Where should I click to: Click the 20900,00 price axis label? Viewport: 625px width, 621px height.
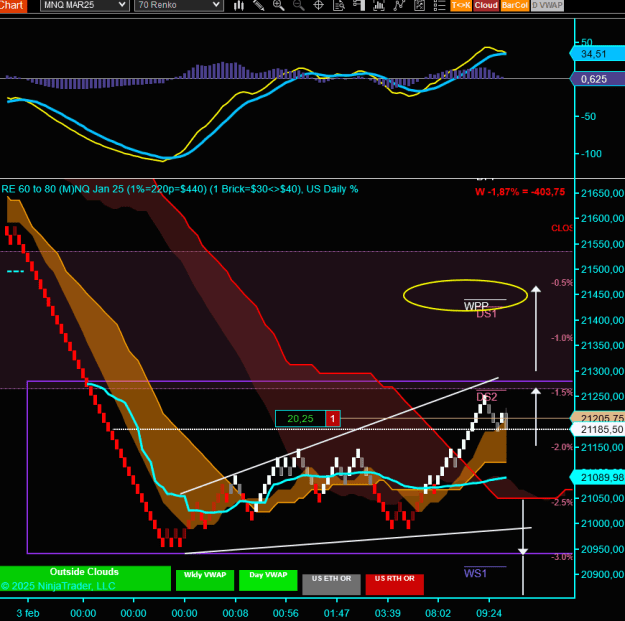[602, 574]
